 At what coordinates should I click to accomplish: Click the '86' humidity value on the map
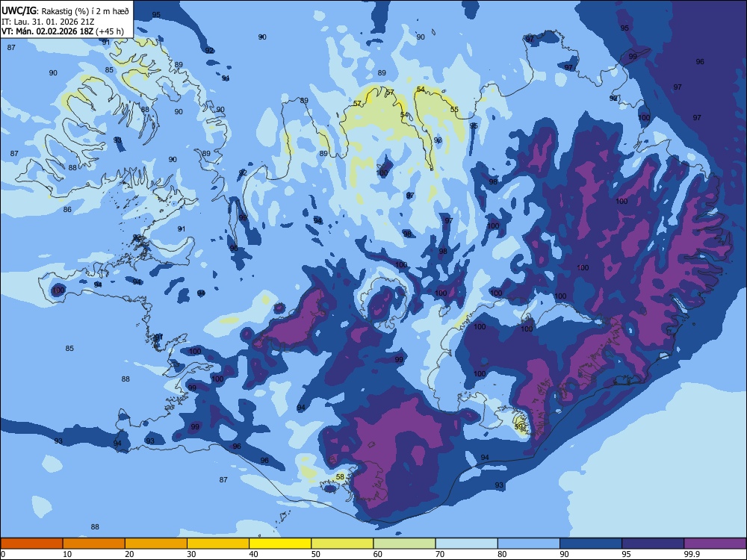[67, 210]
